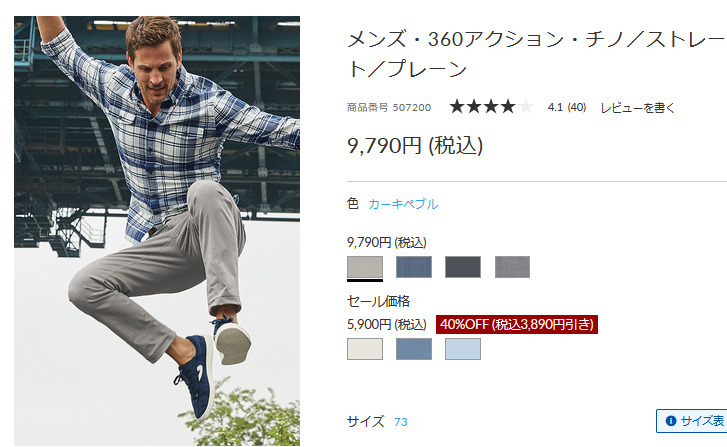Pick the light sky blue sale swatch
727x447 pixels.
point(463,349)
